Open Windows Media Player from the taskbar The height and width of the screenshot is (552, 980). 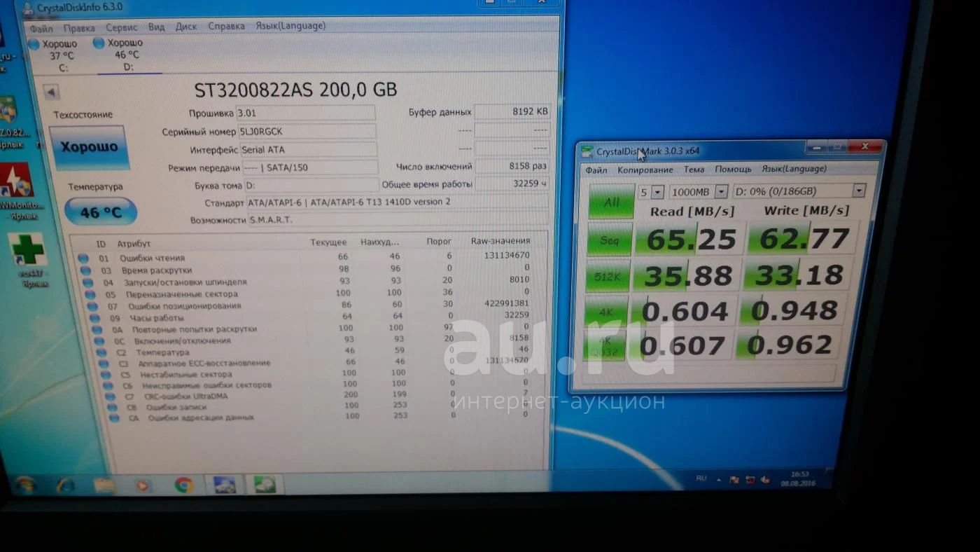pyautogui.click(x=143, y=485)
